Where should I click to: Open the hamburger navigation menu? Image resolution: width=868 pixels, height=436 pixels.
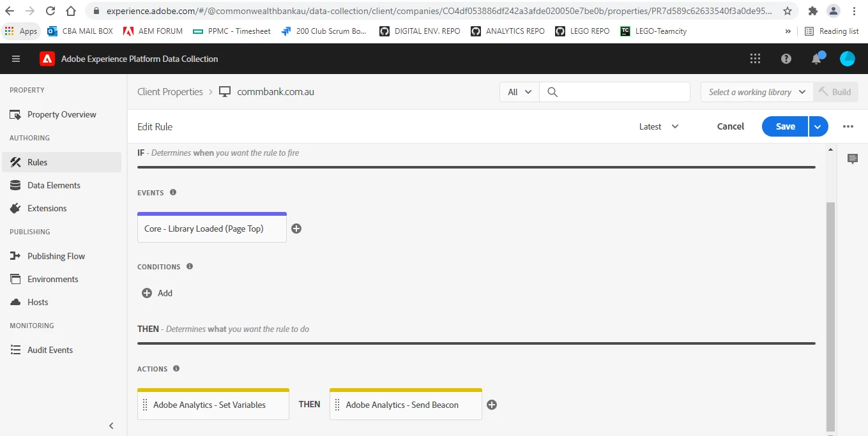click(16, 59)
